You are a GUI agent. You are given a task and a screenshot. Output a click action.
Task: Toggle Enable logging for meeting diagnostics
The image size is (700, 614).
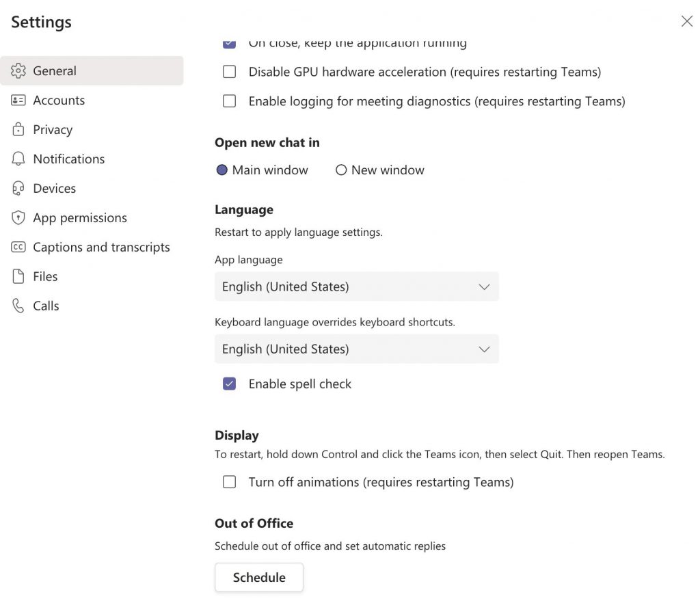[229, 101]
